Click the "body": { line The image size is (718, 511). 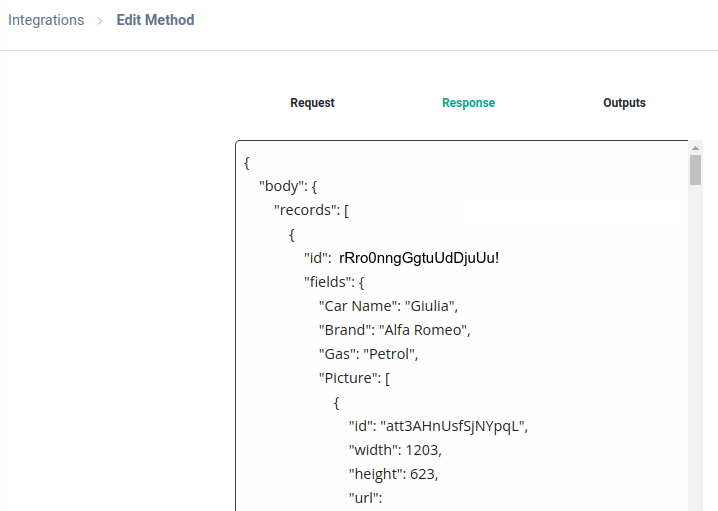[288, 186]
